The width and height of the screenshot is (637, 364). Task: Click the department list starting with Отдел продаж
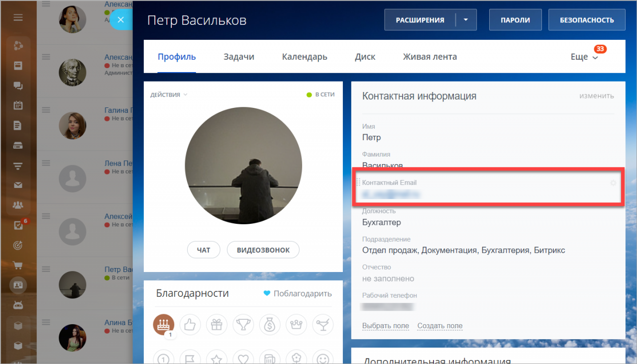tap(464, 251)
